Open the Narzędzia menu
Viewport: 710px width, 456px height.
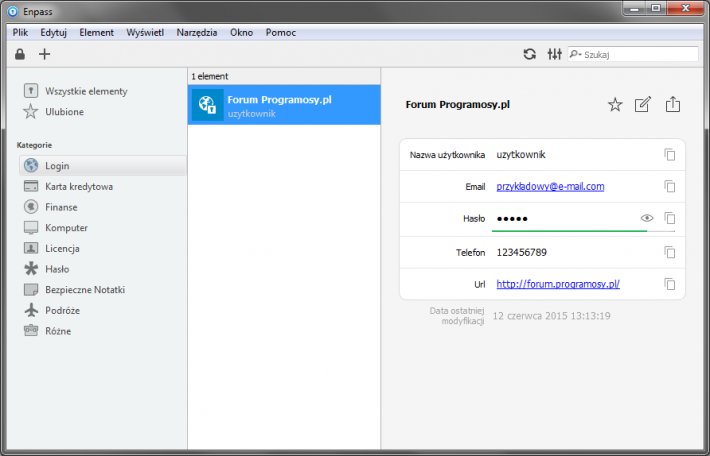(197, 33)
